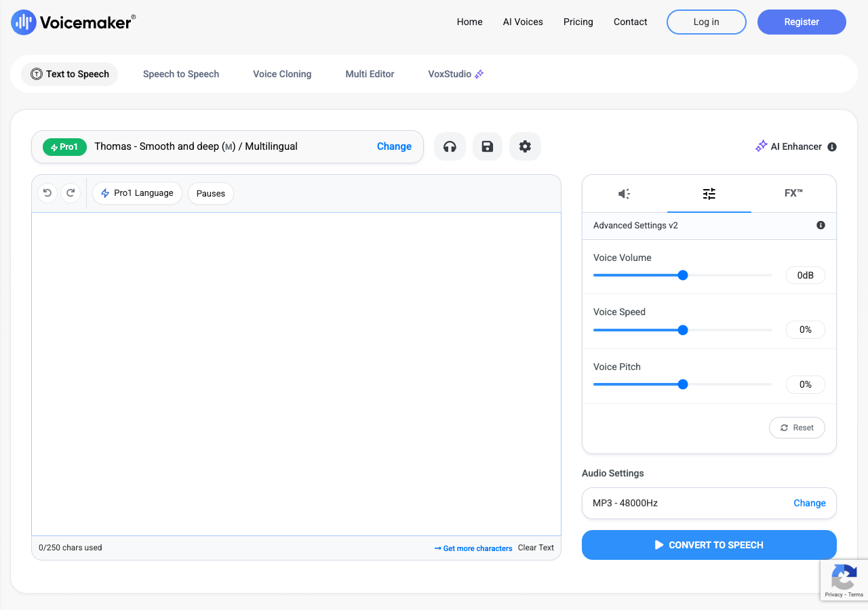Click the AI Enhancer info icon

(832, 147)
